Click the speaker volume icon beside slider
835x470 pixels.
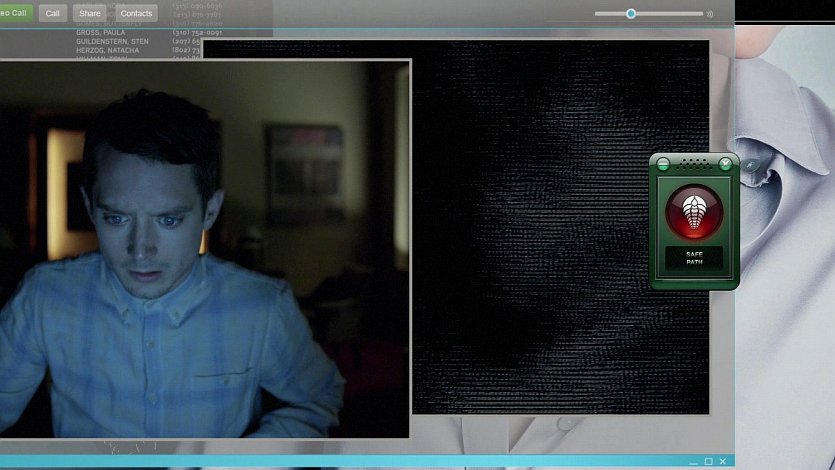(710, 14)
